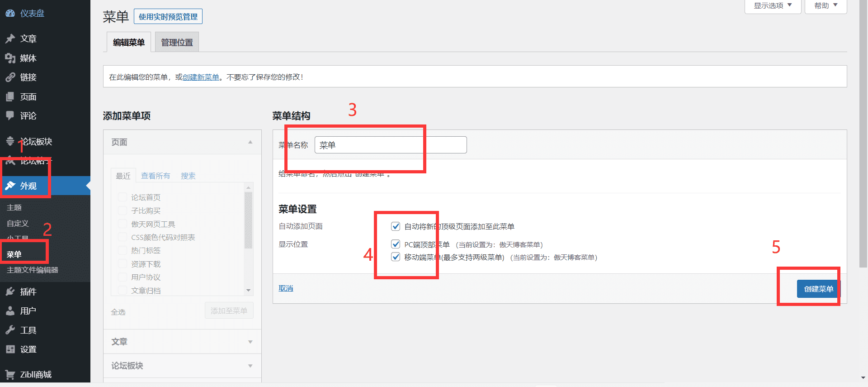Screen dimensions: 868x387
Task: Click the comment bubble icon for 评论
Action: click(10, 116)
